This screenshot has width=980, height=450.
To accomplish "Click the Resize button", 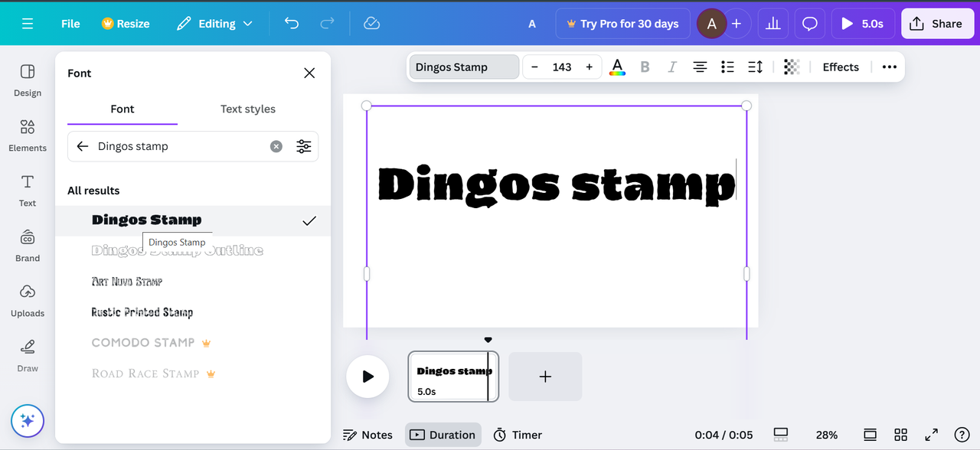I will point(126,24).
